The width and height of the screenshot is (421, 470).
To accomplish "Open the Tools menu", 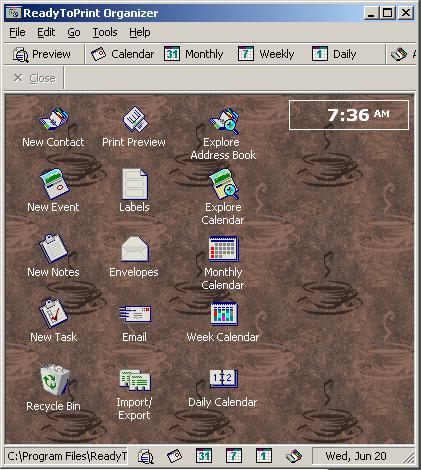I will 105,32.
